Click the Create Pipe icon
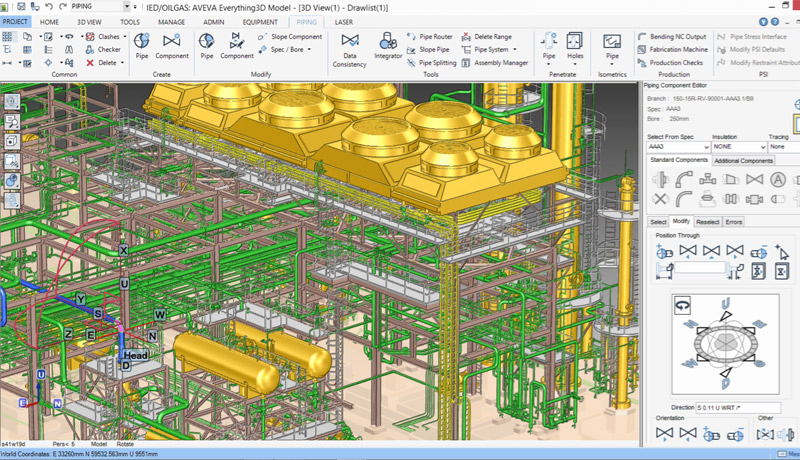This screenshot has height=460, width=800. coord(142,41)
